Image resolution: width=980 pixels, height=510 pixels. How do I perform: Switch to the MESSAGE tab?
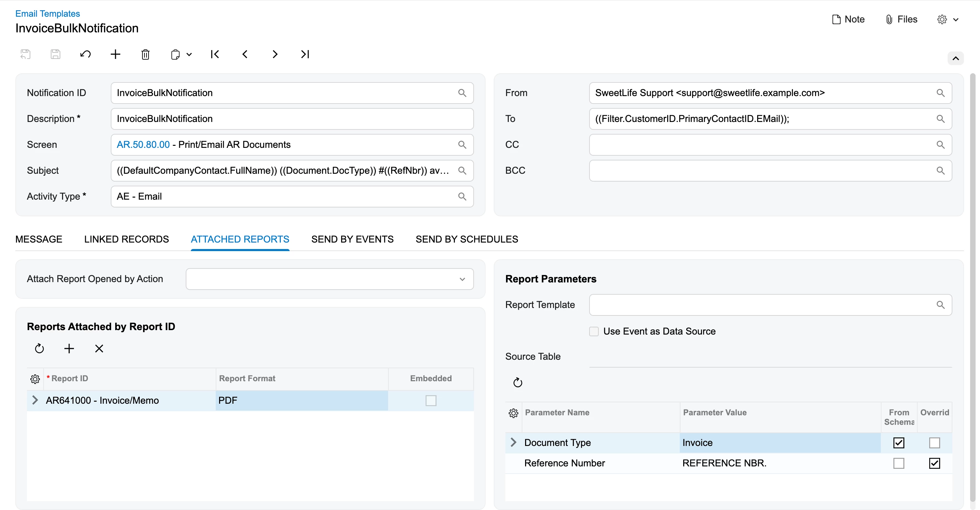pyautogui.click(x=39, y=239)
